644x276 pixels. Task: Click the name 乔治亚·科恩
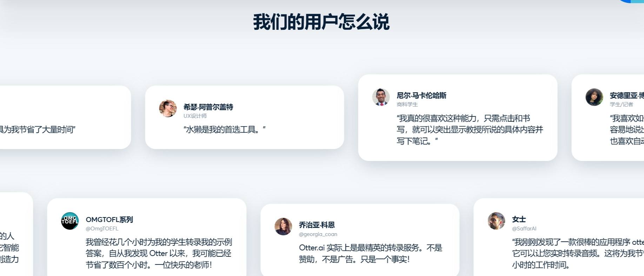pyautogui.click(x=317, y=225)
